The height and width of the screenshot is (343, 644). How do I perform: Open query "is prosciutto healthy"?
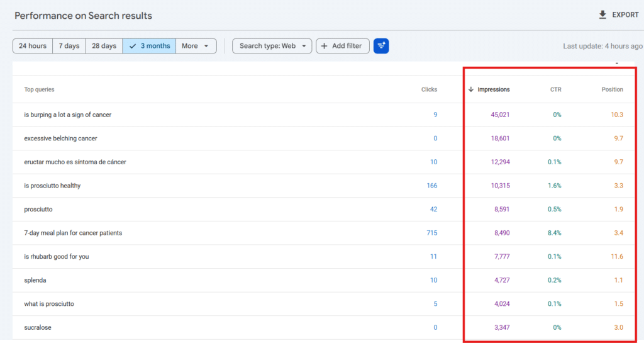[x=52, y=186]
